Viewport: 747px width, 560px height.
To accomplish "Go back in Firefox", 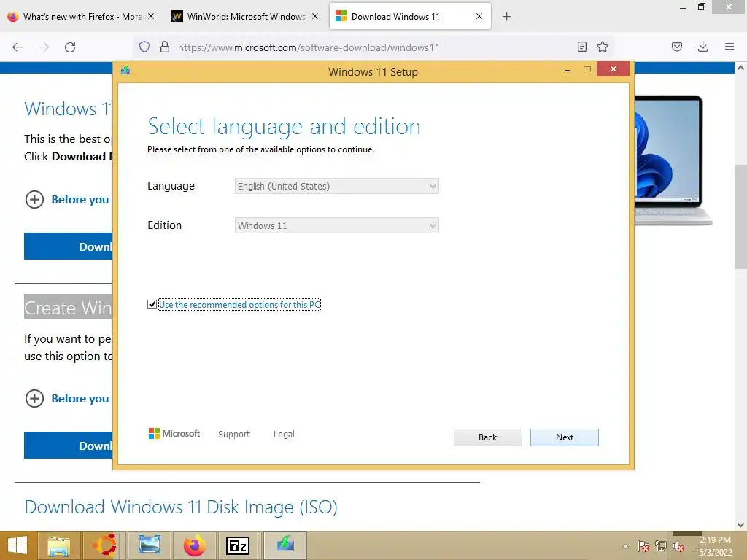I will 18,47.
